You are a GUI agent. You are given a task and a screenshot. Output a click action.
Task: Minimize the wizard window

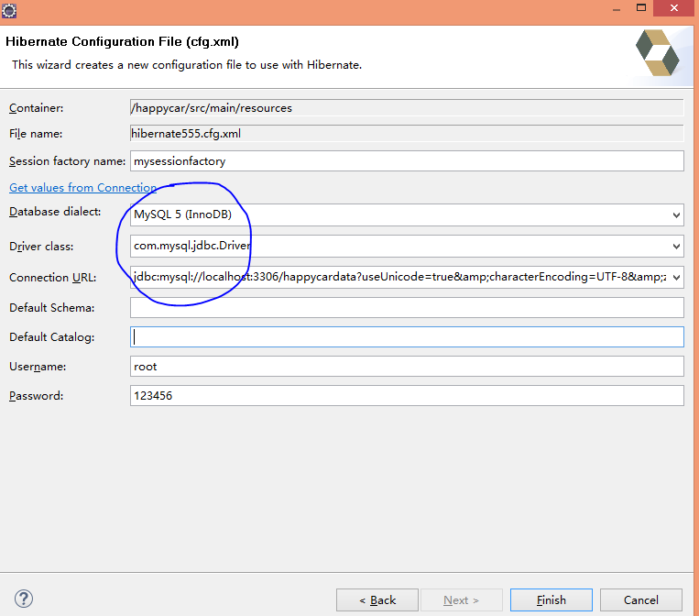coord(617,9)
